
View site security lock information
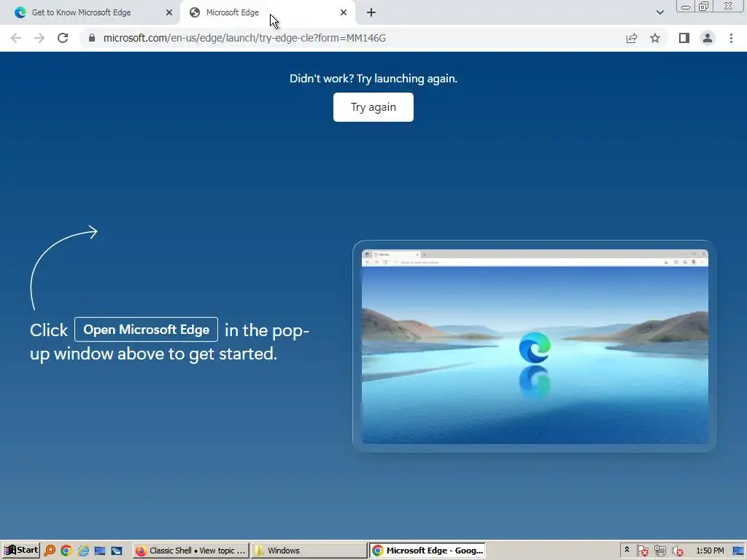(x=92, y=38)
